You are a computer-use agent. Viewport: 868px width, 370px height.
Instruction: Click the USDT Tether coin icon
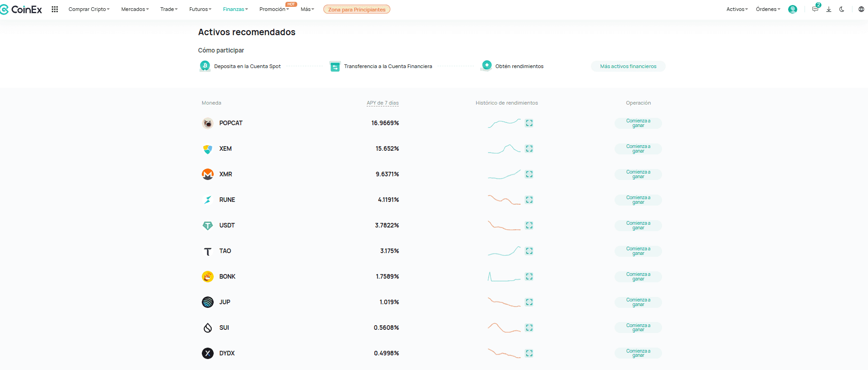(208, 225)
